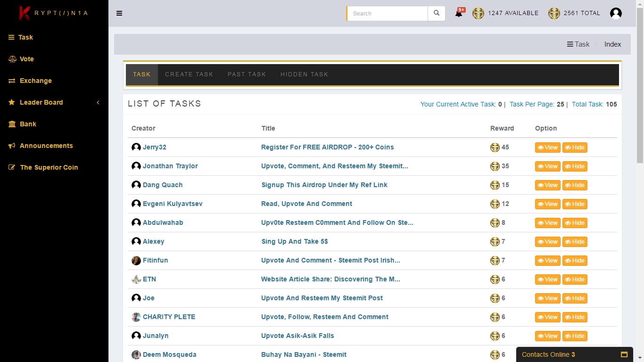The width and height of the screenshot is (644, 362).
Task: Open the notifications bell icon
Action: click(459, 13)
